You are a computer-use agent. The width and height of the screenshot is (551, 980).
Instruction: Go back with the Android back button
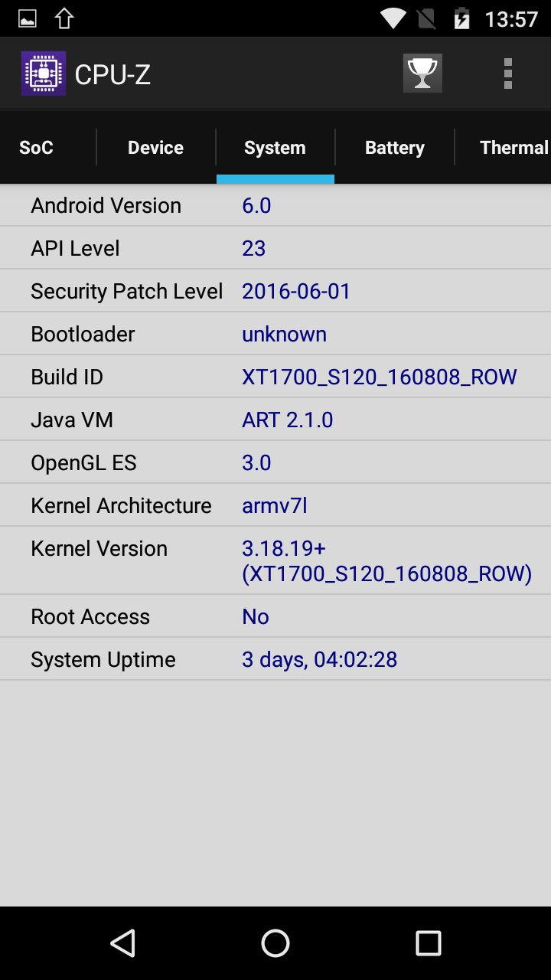tap(122, 943)
